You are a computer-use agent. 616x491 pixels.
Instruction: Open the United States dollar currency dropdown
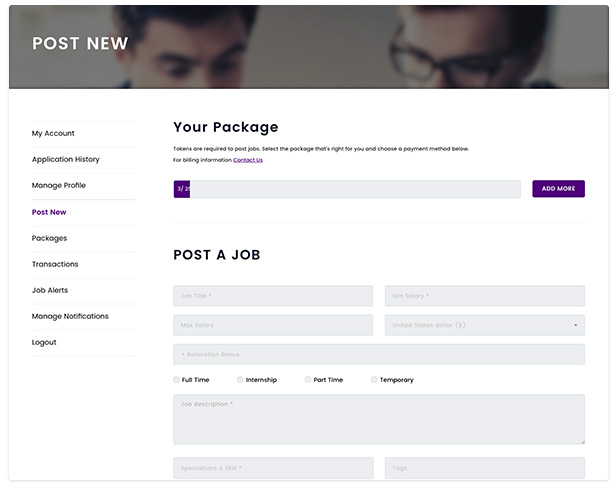484,325
